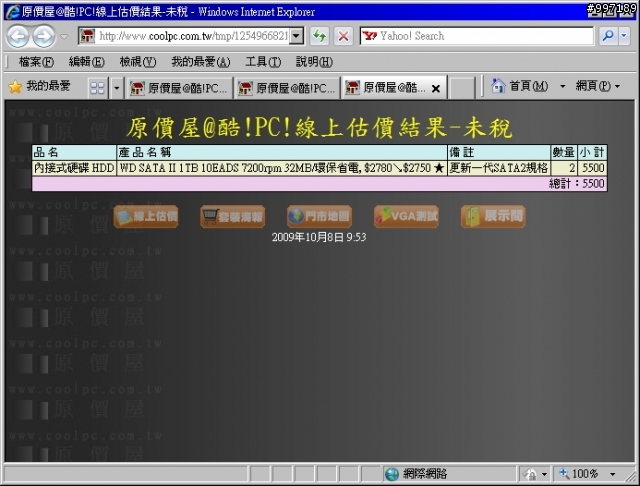Click the 展示間 button
Image resolution: width=640 pixels, height=486 pixels.
[x=493, y=216]
